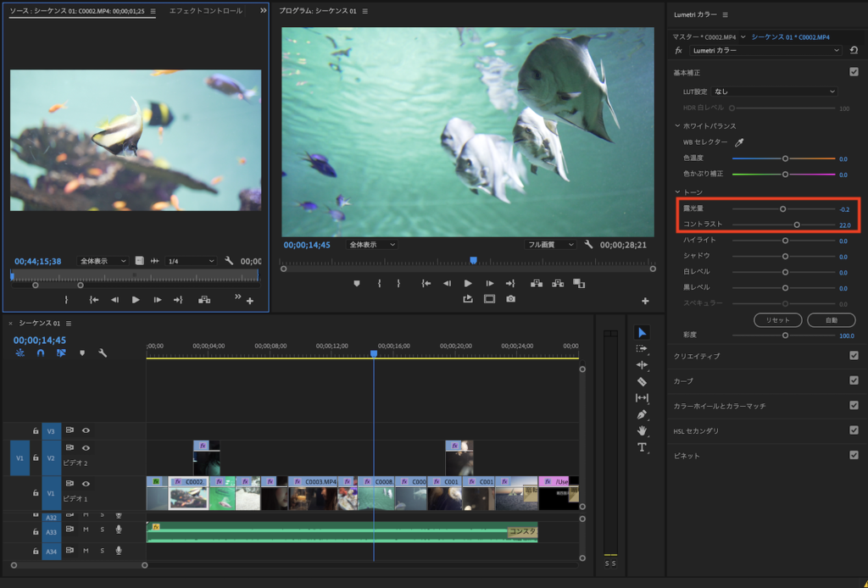Viewport: 868px width, 588px height.
Task: Open timeline wrench settings icon
Action: coord(103,353)
